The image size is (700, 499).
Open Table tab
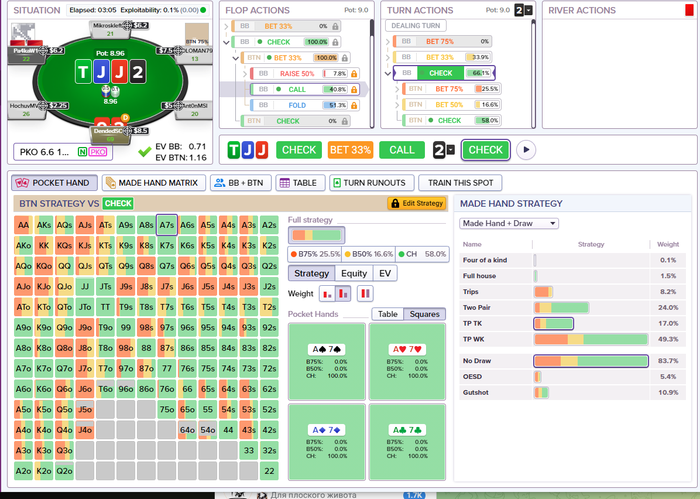click(x=300, y=183)
